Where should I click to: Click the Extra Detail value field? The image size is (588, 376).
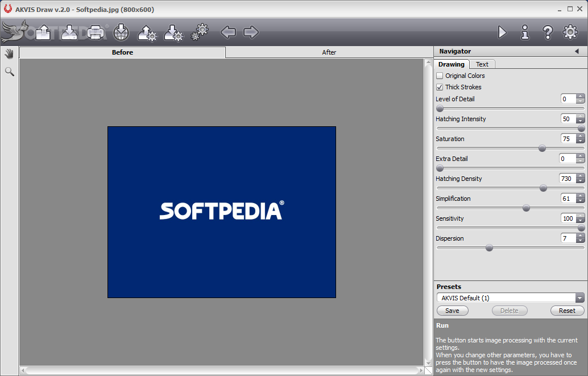568,159
